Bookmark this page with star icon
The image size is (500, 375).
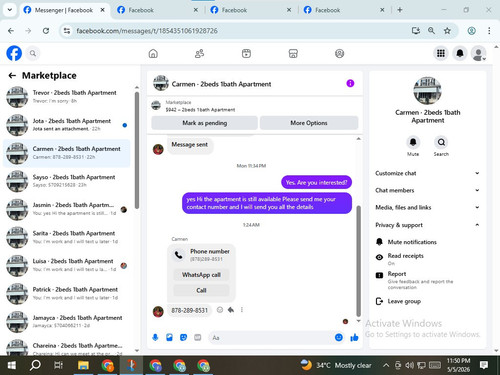tap(447, 31)
